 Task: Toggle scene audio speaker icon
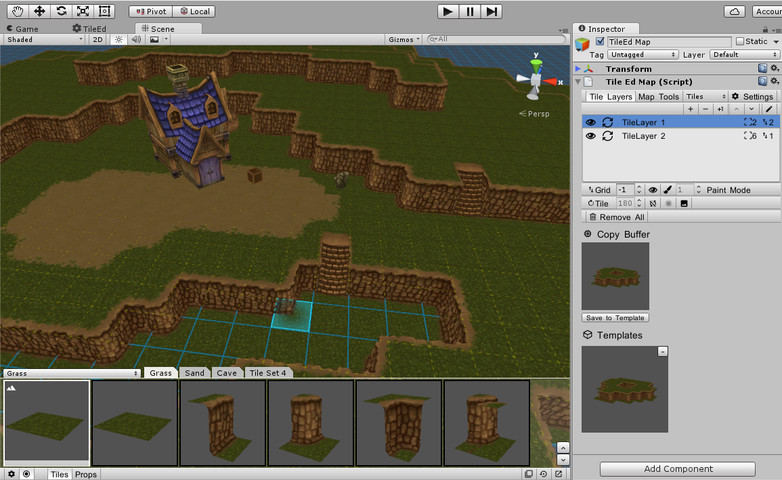136,39
